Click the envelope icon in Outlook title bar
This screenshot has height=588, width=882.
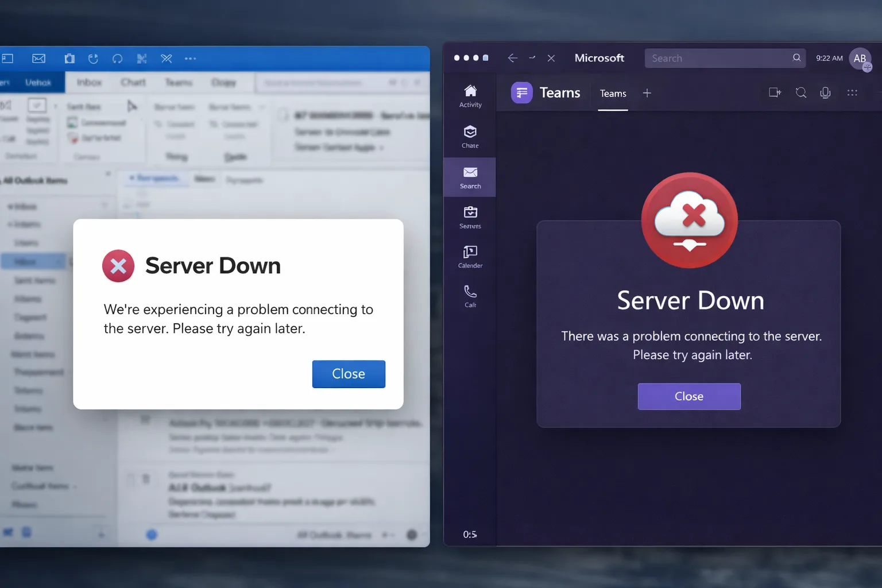pyautogui.click(x=38, y=59)
